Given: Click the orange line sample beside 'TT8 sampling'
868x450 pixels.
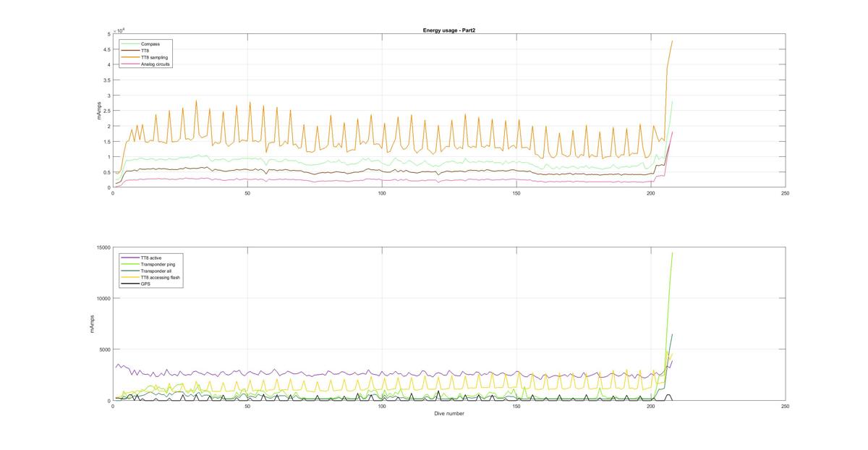Looking at the screenshot, I should pyautogui.click(x=131, y=57).
